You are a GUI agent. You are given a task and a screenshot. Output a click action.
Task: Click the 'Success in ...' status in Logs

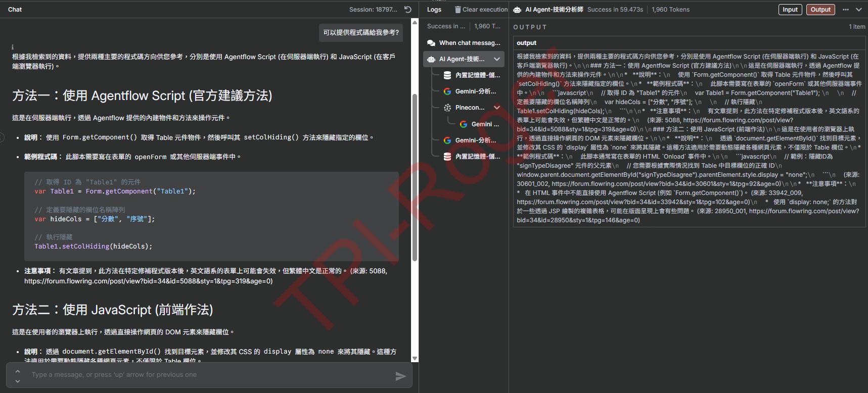point(446,26)
